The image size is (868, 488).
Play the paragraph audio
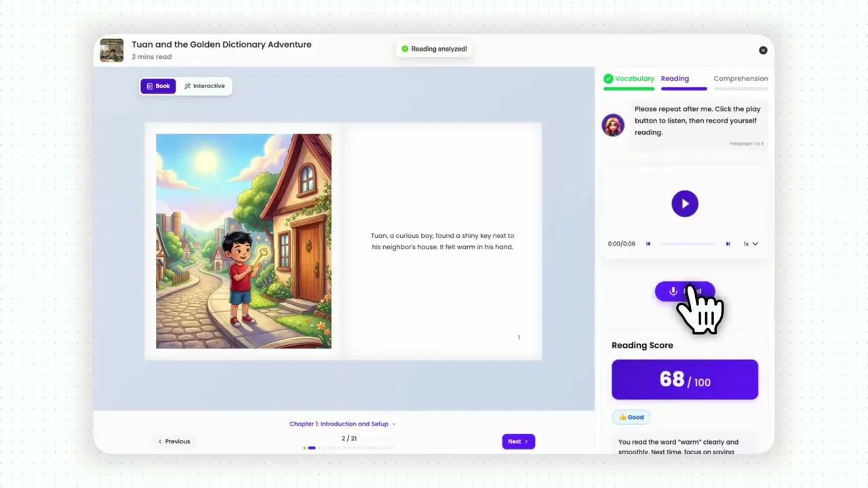(x=685, y=204)
